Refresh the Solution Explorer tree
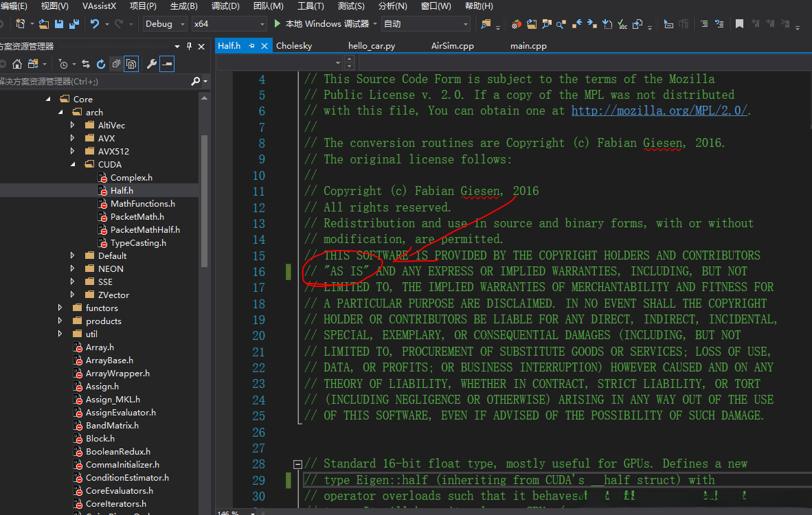This screenshot has width=812, height=515. pyautogui.click(x=101, y=64)
